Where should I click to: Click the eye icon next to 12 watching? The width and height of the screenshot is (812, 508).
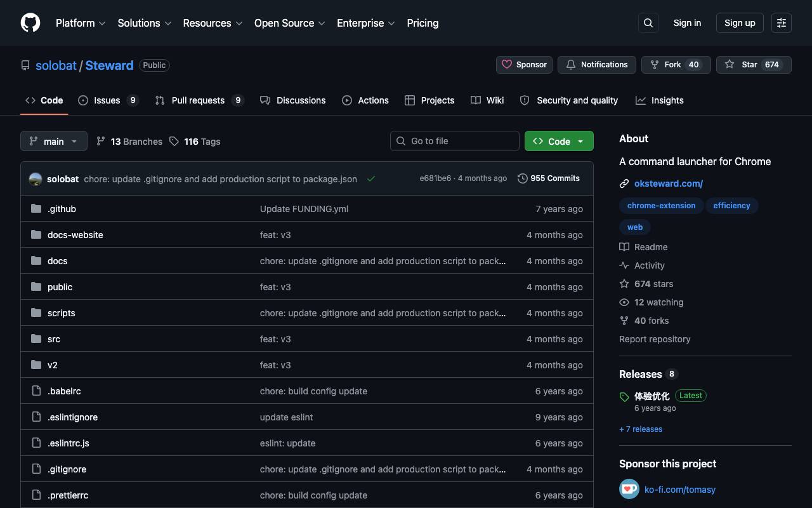point(624,302)
